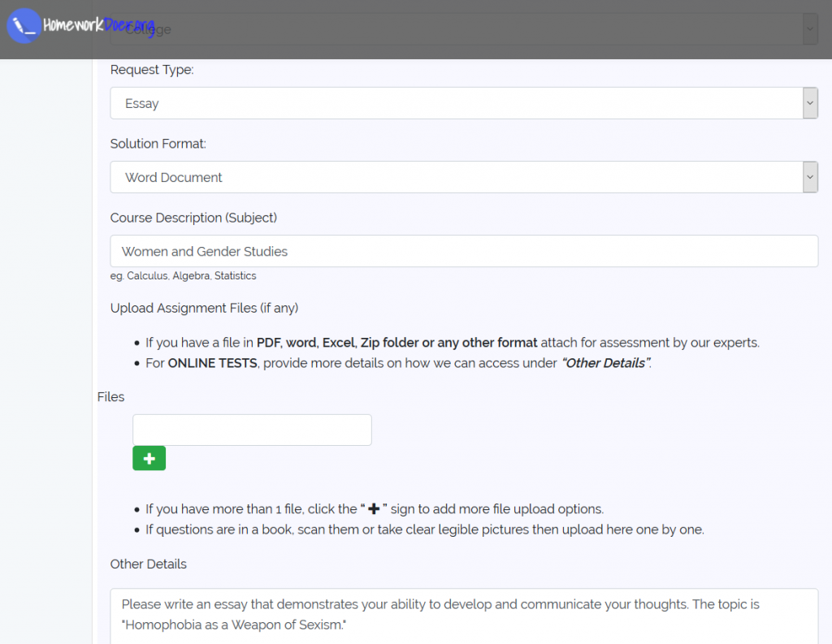Click the Request Type dropdown arrow
Viewport: 832px width, 644px height.
click(x=809, y=103)
